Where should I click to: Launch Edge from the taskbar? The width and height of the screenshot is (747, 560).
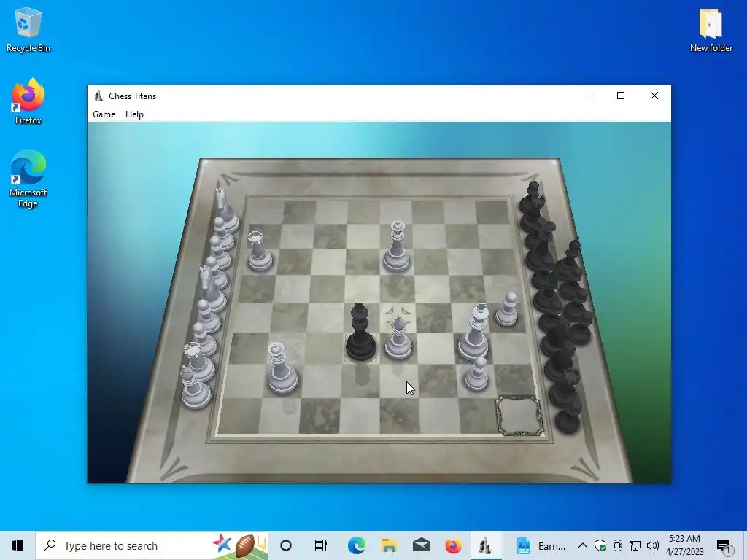pos(356,545)
